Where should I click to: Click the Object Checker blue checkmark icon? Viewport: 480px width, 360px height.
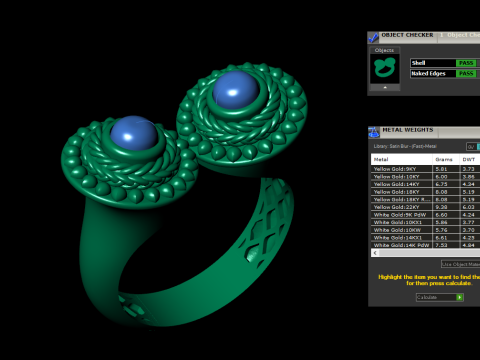[373, 38]
